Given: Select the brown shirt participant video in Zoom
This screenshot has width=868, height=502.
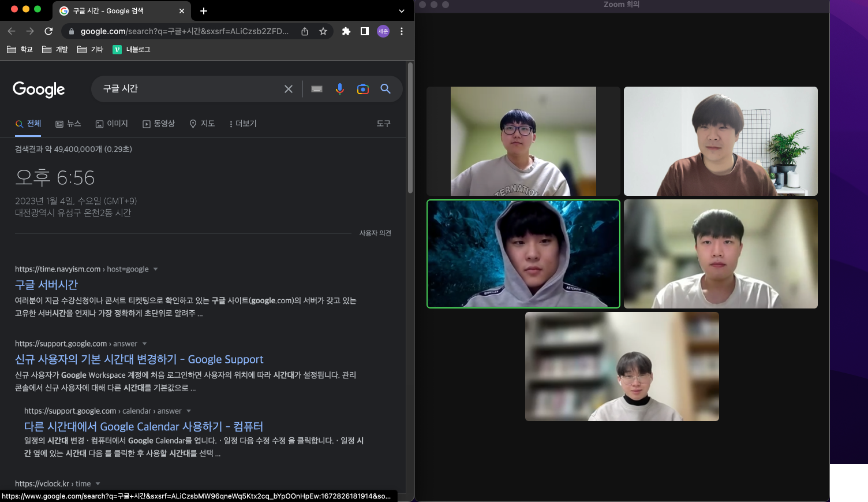Looking at the screenshot, I should pos(721,142).
